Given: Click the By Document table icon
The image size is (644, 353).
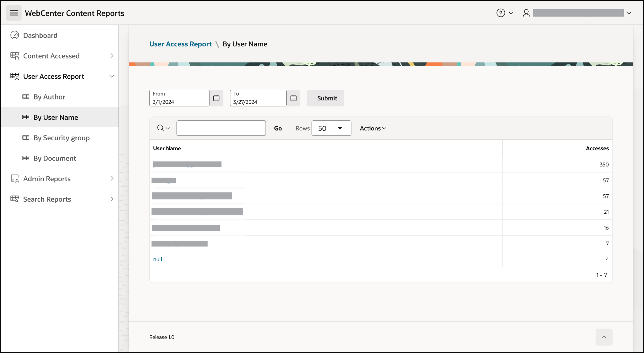Looking at the screenshot, I should coord(26,158).
